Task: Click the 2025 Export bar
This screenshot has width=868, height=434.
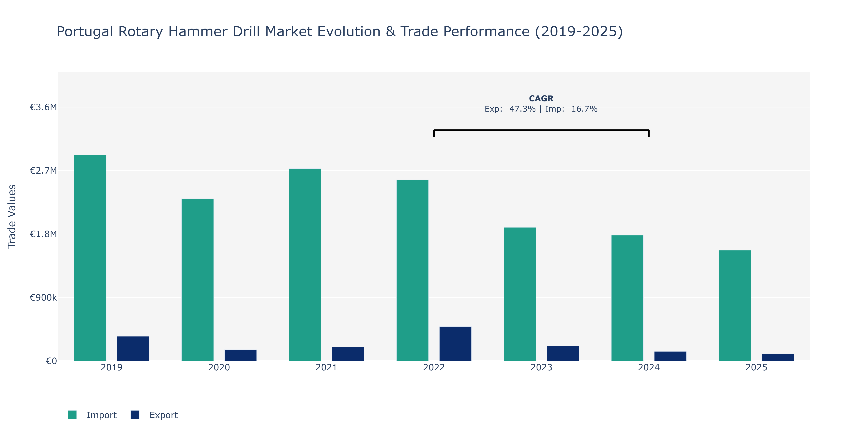Action: pos(778,357)
